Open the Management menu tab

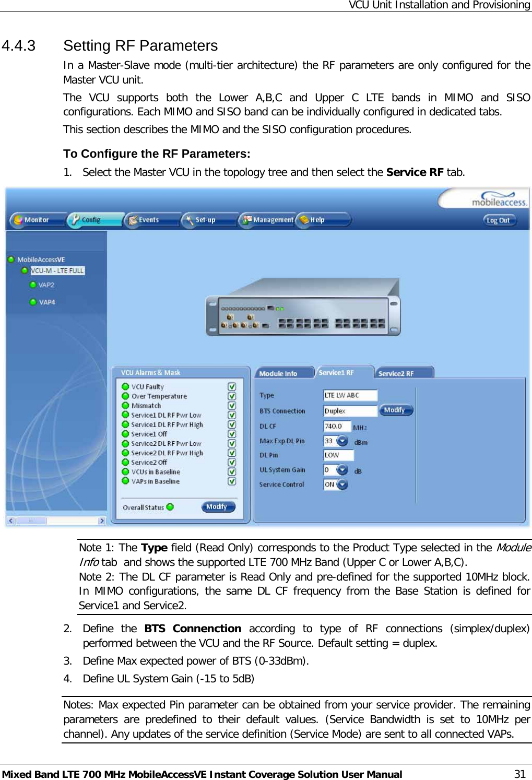click(267, 220)
